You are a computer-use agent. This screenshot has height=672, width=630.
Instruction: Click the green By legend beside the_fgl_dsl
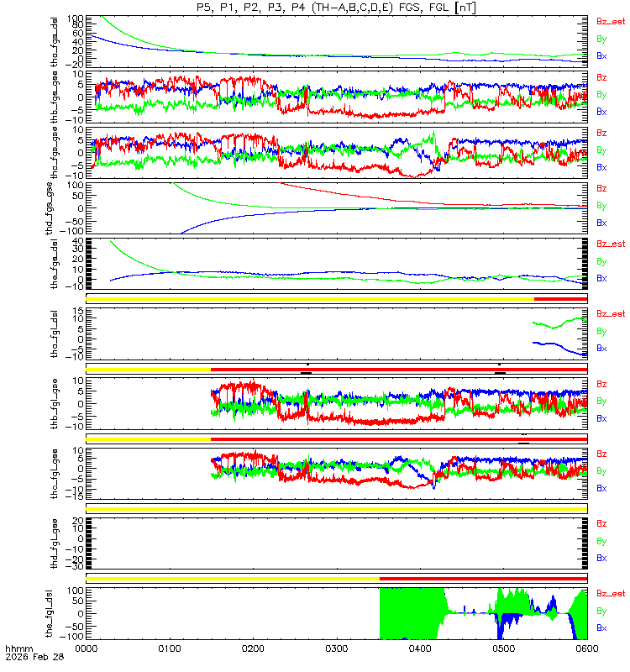[x=601, y=612]
